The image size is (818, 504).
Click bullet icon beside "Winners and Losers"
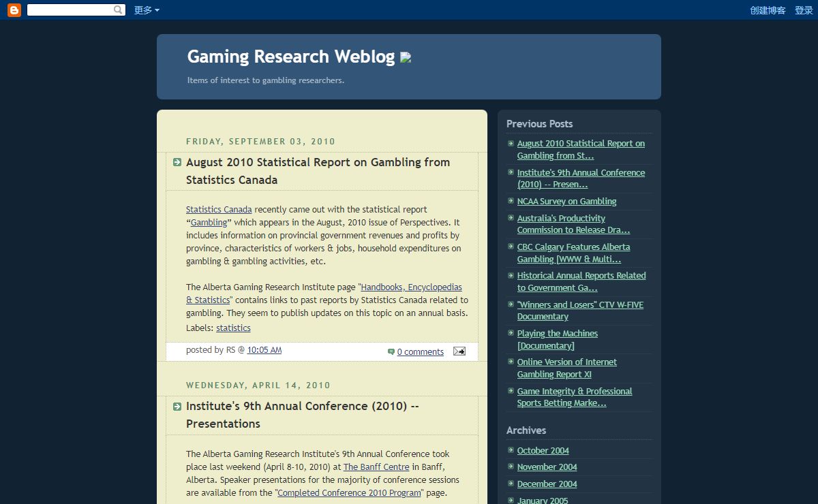[511, 304]
